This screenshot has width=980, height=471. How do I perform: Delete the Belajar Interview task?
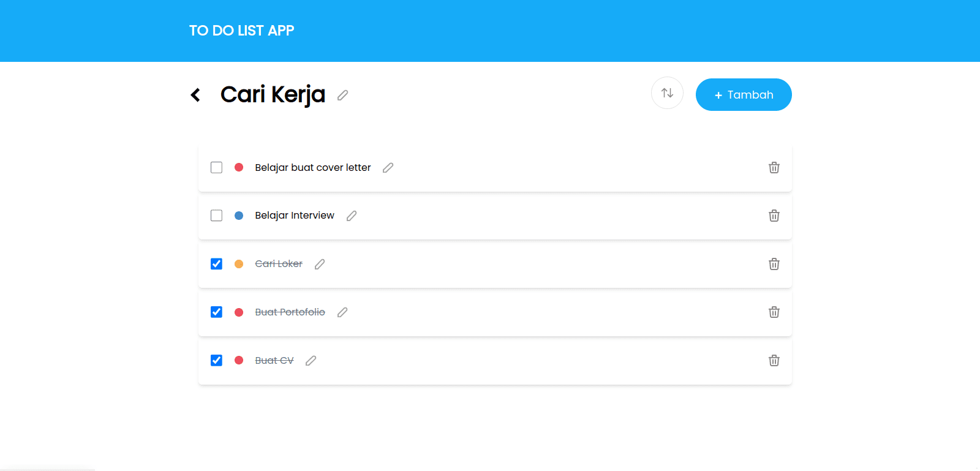point(774,216)
